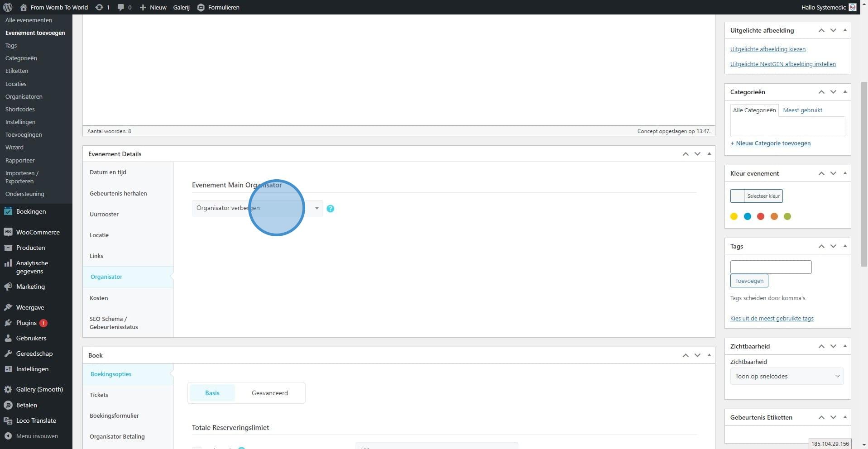Switch to the Geavanceerd tab
This screenshot has height=449, width=868.
pyautogui.click(x=269, y=393)
